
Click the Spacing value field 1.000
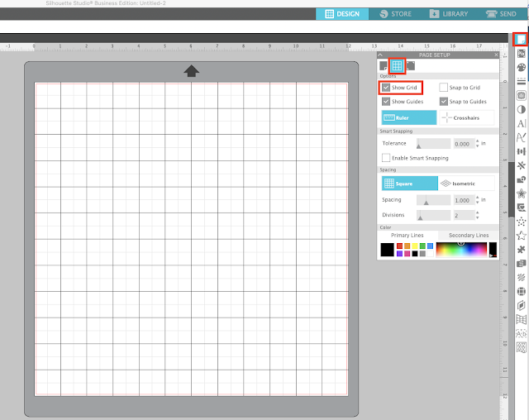pyautogui.click(x=464, y=200)
